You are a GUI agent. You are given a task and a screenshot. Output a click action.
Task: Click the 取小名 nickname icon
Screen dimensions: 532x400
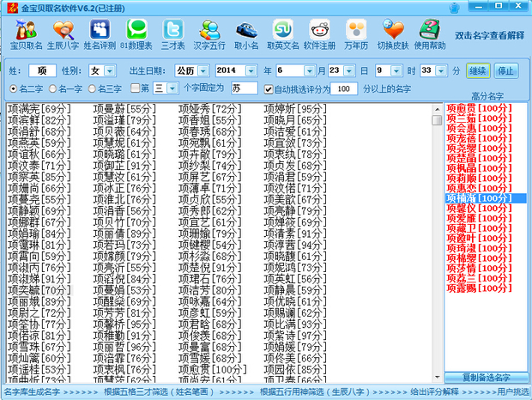[x=246, y=33]
